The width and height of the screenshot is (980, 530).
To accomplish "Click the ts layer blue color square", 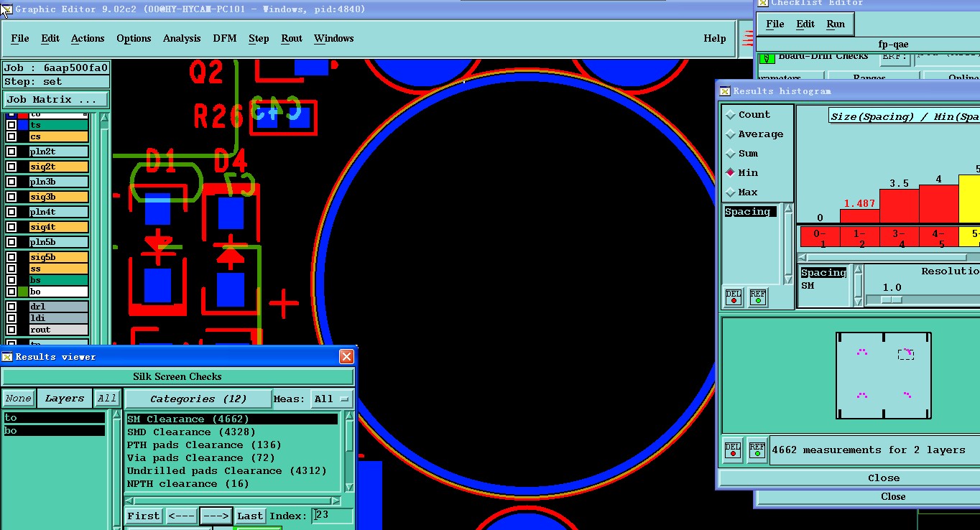I will point(24,125).
